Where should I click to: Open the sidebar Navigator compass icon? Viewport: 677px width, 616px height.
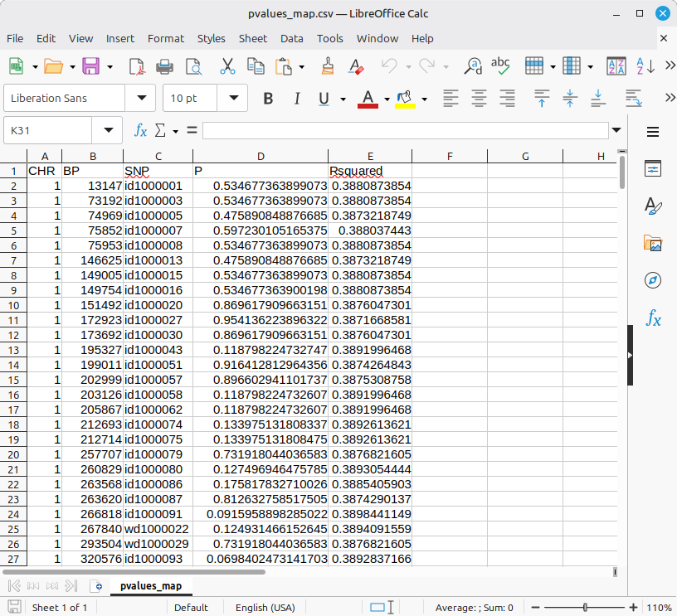click(653, 280)
